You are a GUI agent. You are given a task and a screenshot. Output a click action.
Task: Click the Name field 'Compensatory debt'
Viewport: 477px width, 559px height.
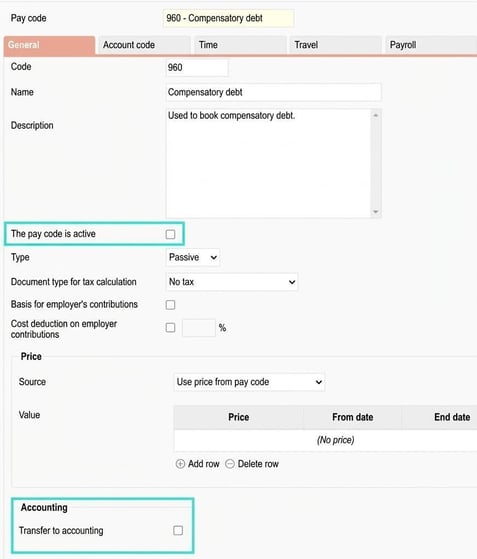(x=273, y=92)
